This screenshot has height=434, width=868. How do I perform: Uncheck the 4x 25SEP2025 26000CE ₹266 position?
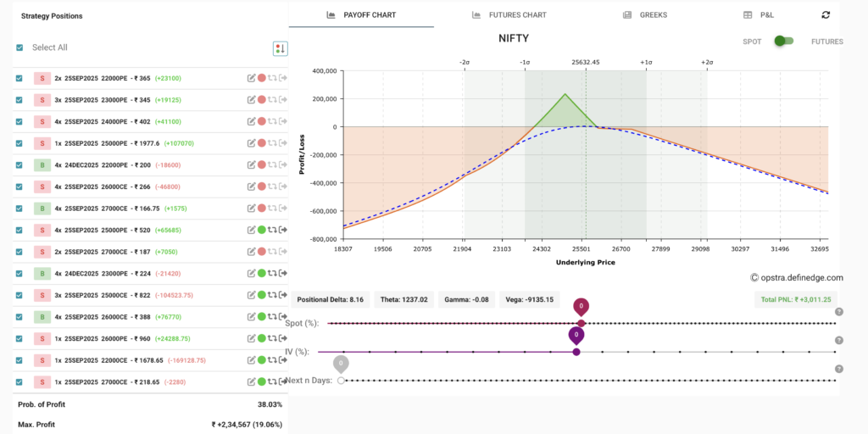click(19, 186)
